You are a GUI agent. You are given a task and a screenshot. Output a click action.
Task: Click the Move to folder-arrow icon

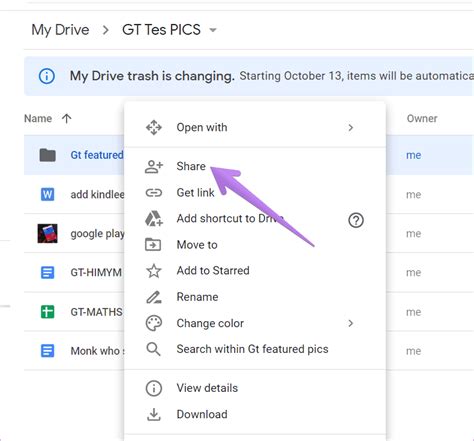[x=153, y=245]
